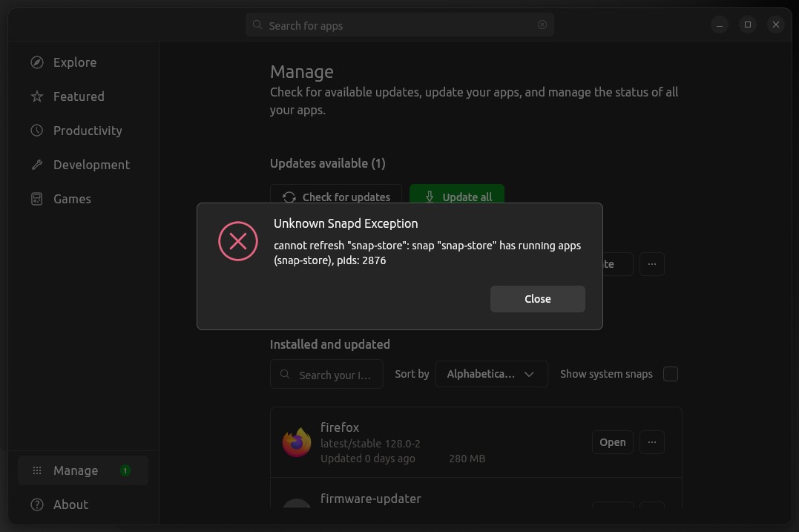Open the firefox three-dot options menu
Viewport: 799px width, 532px height.
tap(651, 442)
